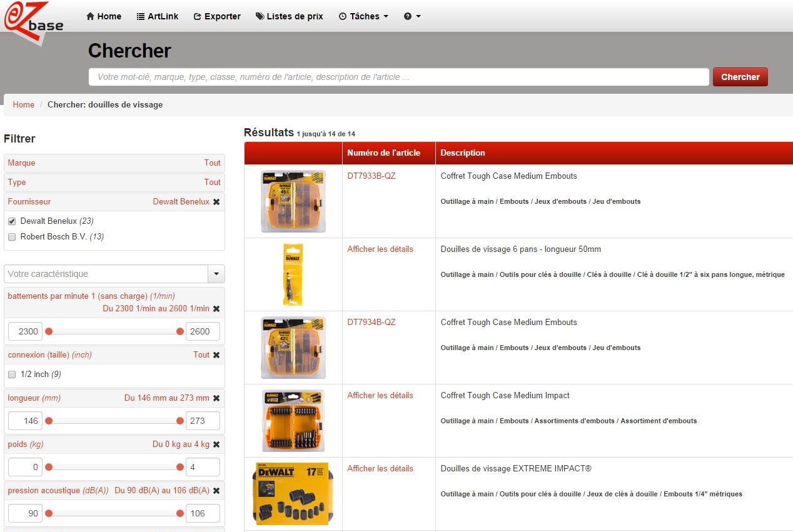The width and height of the screenshot is (793, 532).
Task: Focus the keyword search field
Action: (398, 77)
